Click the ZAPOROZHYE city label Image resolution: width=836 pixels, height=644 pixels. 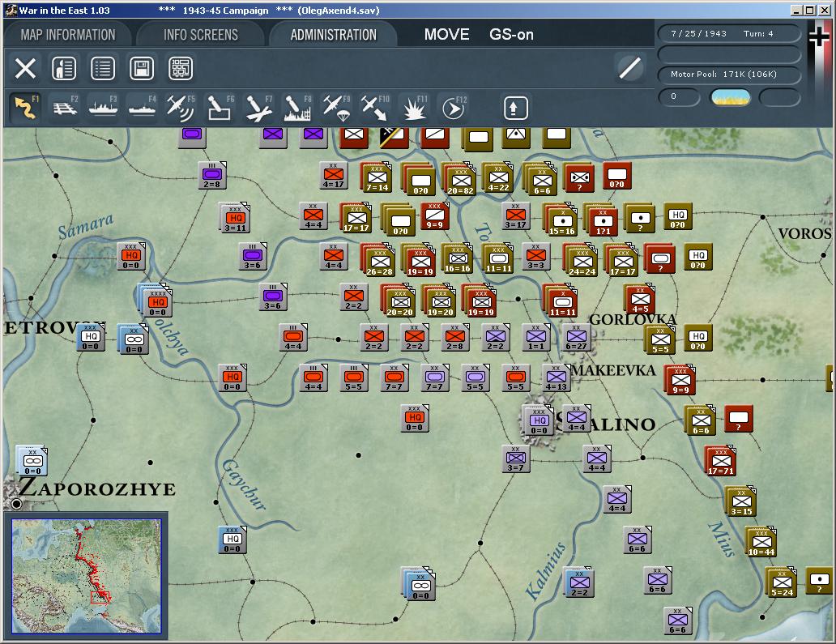(x=96, y=488)
